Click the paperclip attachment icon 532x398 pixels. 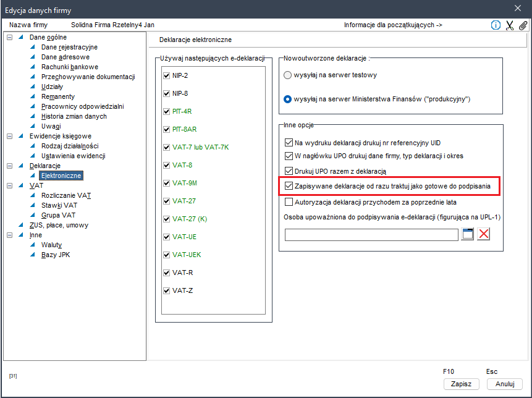coord(523,25)
